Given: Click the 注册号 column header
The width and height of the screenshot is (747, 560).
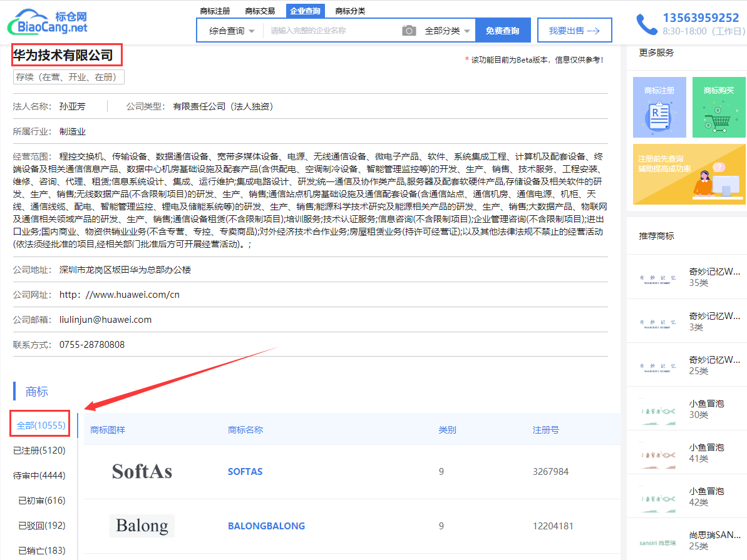Looking at the screenshot, I should [x=545, y=429].
